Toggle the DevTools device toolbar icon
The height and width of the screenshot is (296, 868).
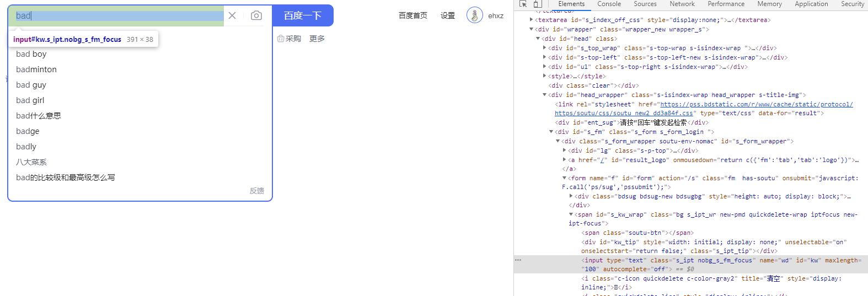click(537, 4)
